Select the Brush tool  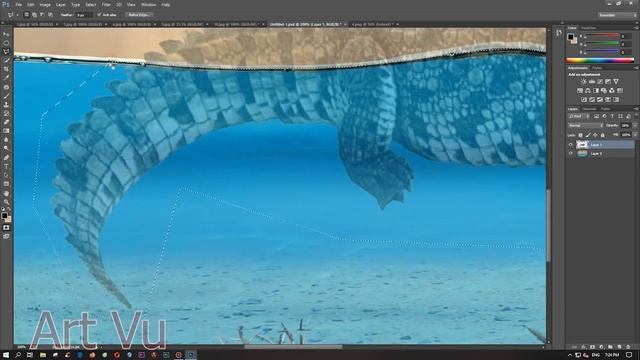(x=6, y=96)
